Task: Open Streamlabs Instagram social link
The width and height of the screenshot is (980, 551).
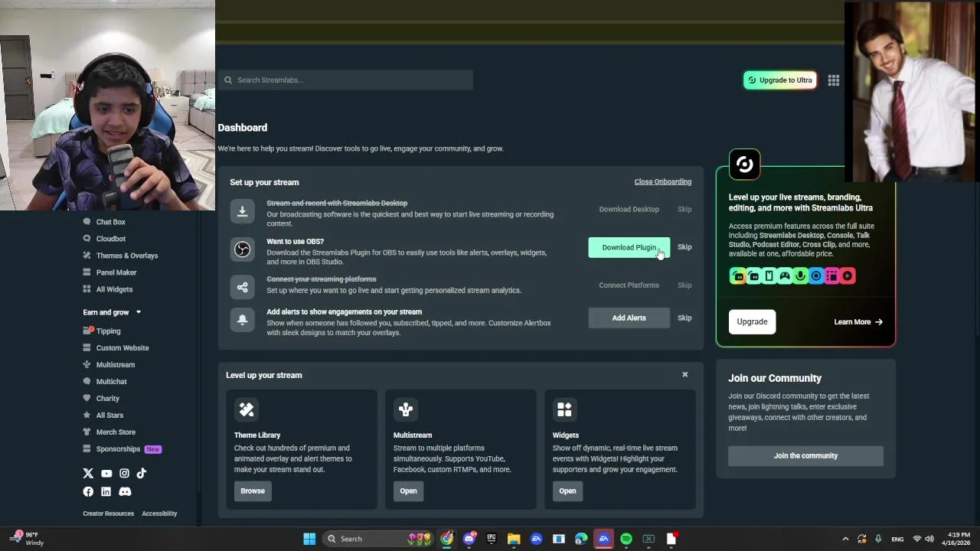Action: (x=124, y=474)
